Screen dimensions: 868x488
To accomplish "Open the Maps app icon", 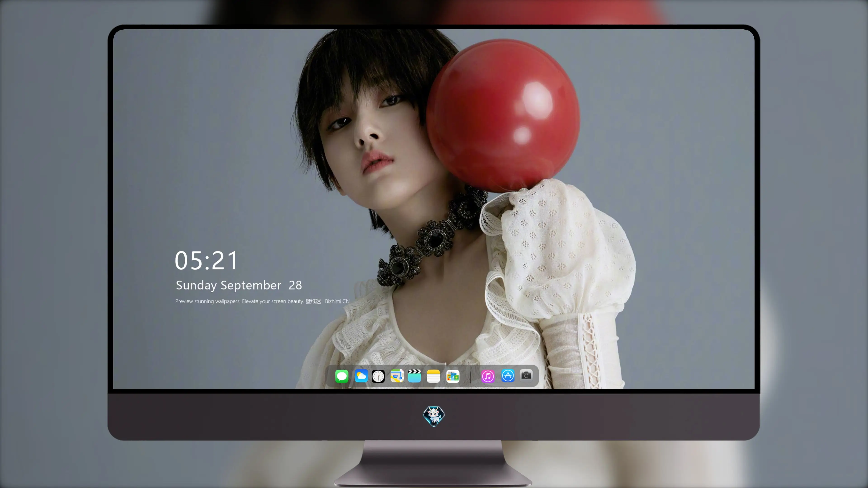I will (397, 376).
